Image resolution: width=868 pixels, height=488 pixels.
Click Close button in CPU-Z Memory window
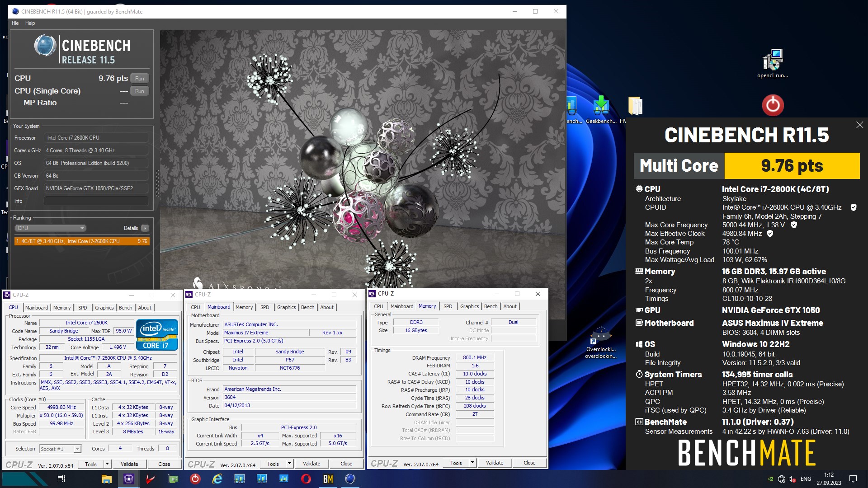[x=529, y=463]
